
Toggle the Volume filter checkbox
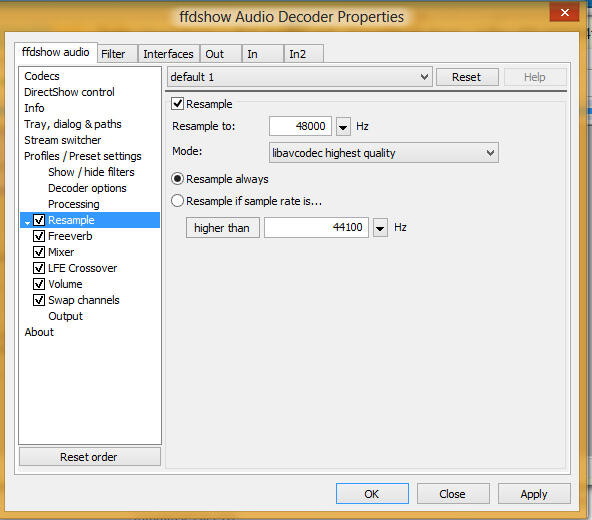pos(39,284)
